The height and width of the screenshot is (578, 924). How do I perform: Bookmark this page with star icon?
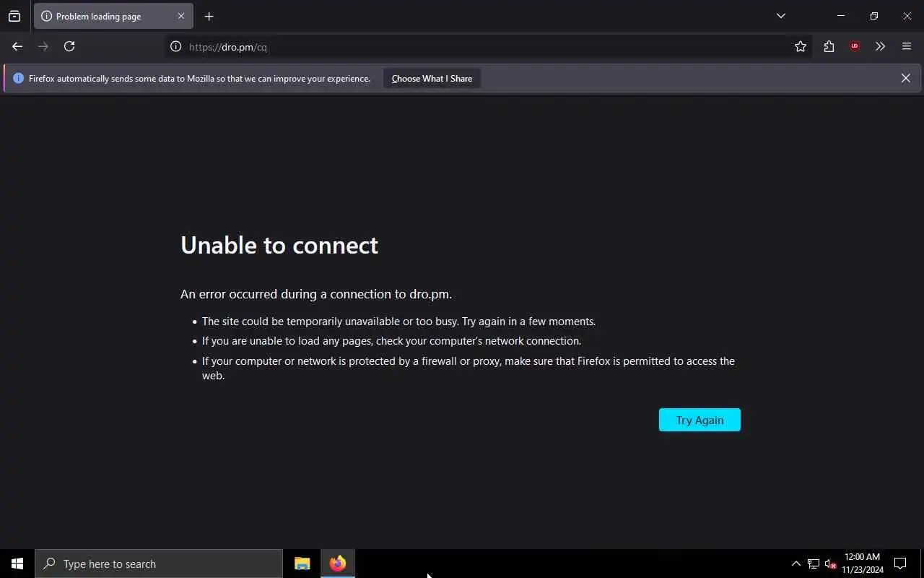tap(801, 46)
